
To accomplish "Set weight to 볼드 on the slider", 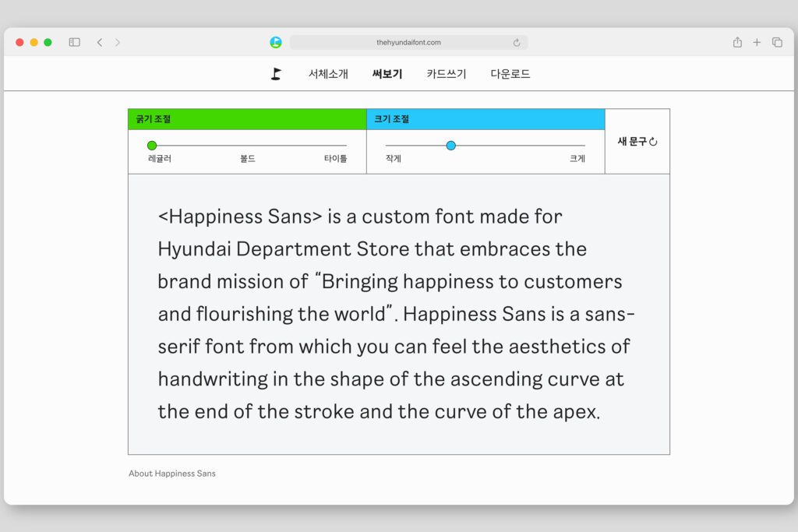I will pos(248,146).
